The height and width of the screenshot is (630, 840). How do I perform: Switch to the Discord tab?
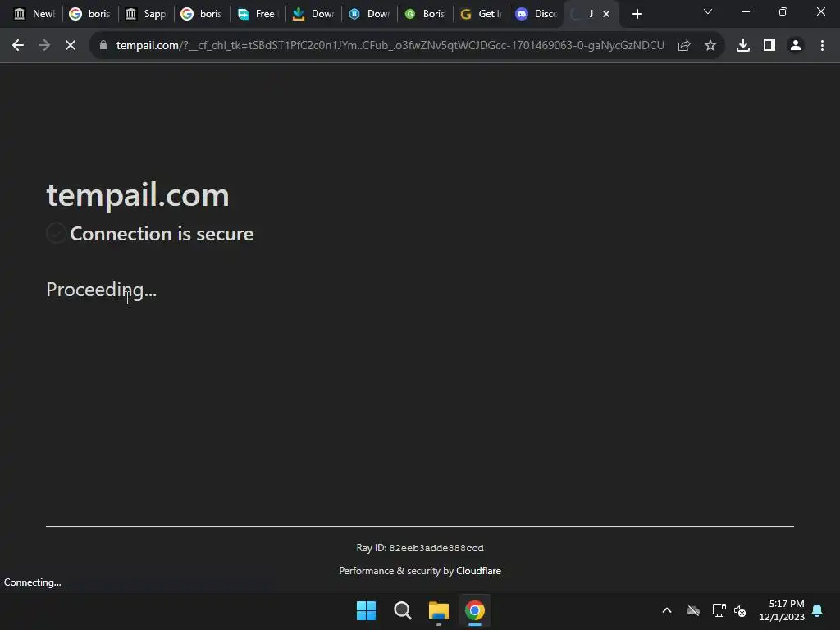pos(535,14)
